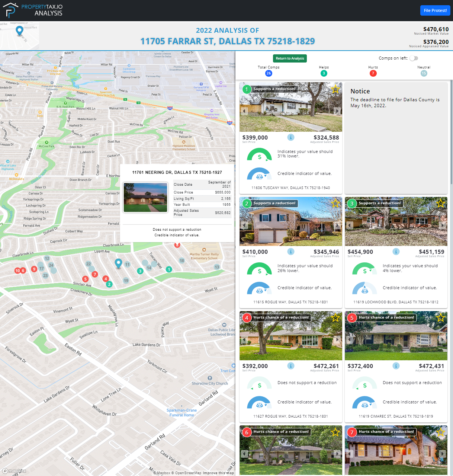Click address 11615 Rogue Way, Dallas TX

click(x=290, y=302)
